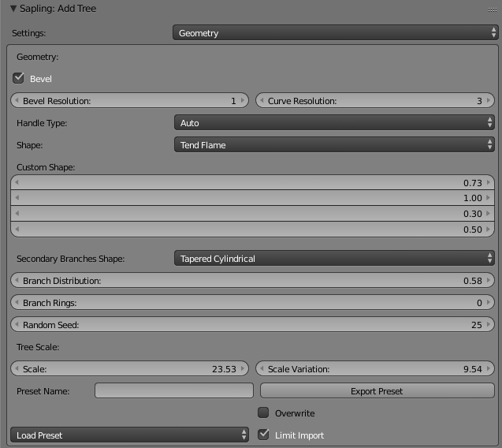This screenshot has height=448, width=502.
Task: Decrease the Custom Shape 0.30 value
Action: pos(17,214)
